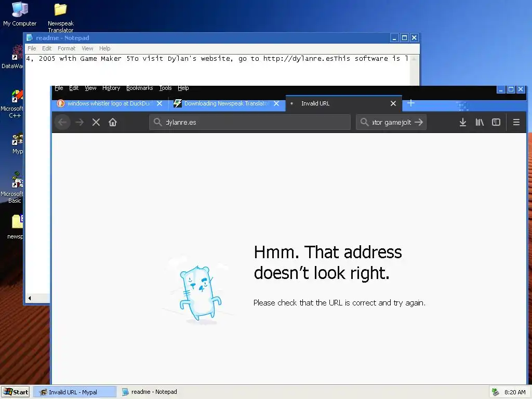The width and height of the screenshot is (532, 399).
Task: Open the browser File menu
Action: pos(59,88)
